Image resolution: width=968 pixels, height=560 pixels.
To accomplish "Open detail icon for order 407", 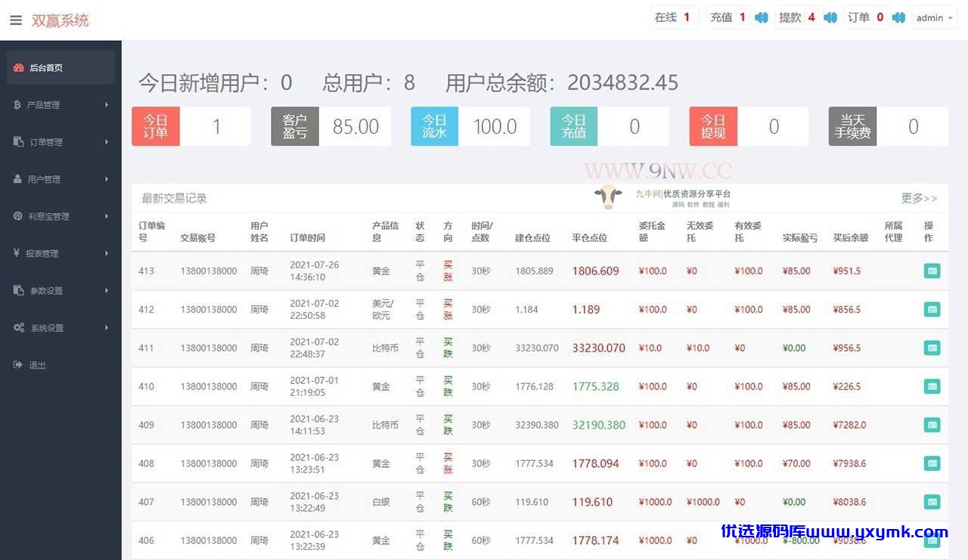I will 932,502.
